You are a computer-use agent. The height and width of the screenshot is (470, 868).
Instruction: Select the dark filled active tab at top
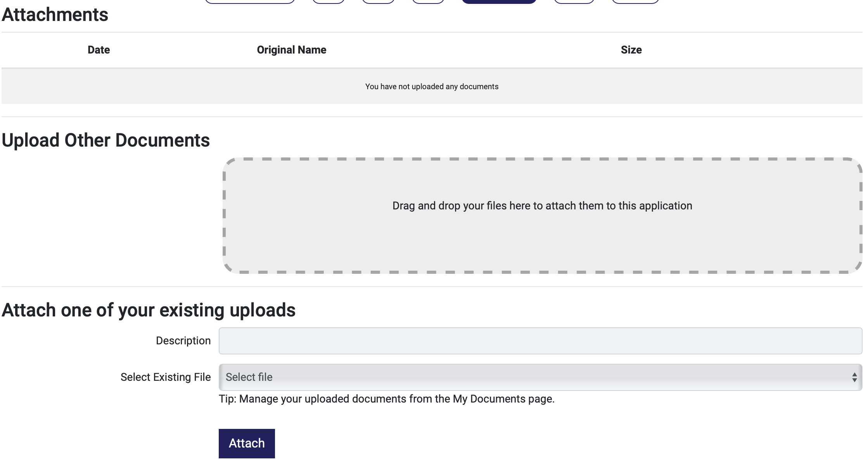tap(499, 1)
